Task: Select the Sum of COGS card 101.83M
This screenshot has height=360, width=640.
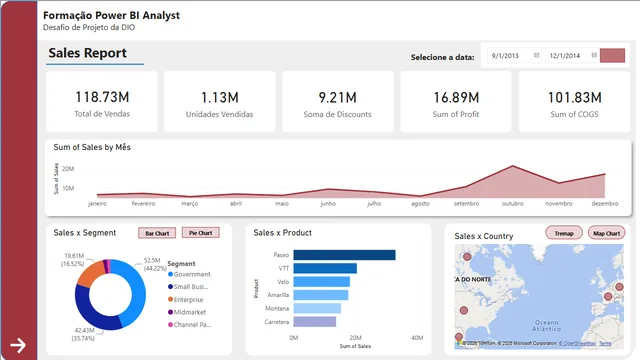Action: coord(574,102)
